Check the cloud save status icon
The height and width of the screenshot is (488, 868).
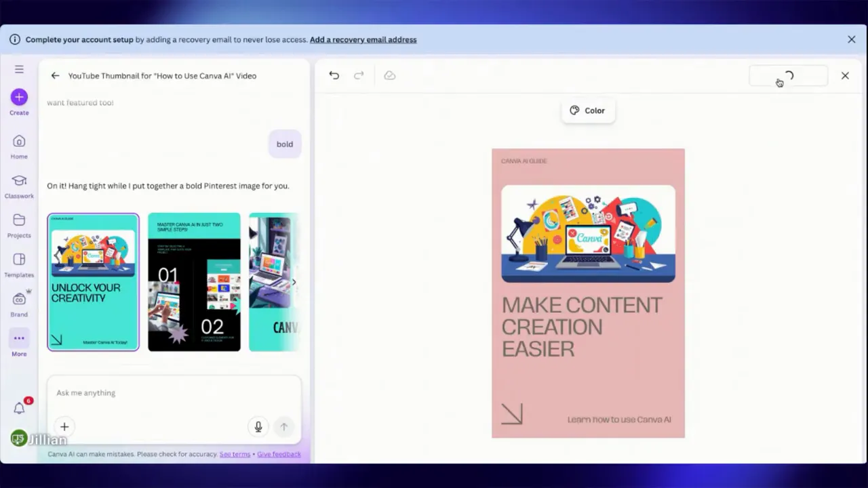[389, 75]
